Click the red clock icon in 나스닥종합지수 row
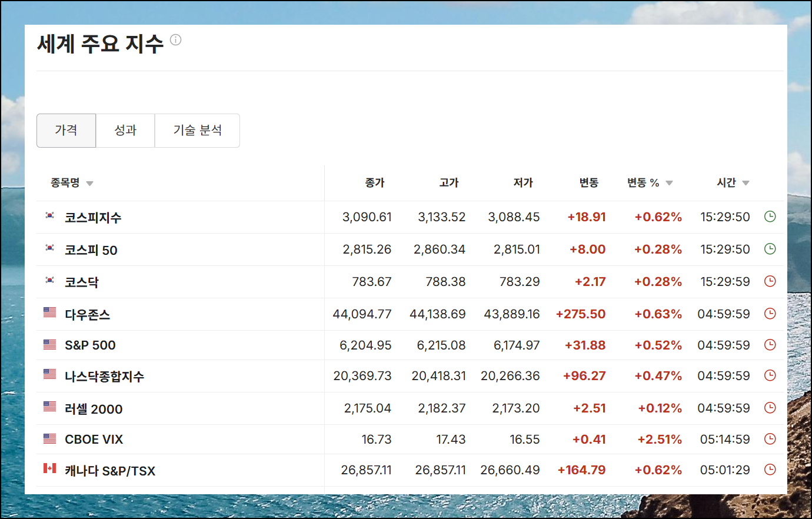Screen dimensions: 812x519 coord(770,375)
